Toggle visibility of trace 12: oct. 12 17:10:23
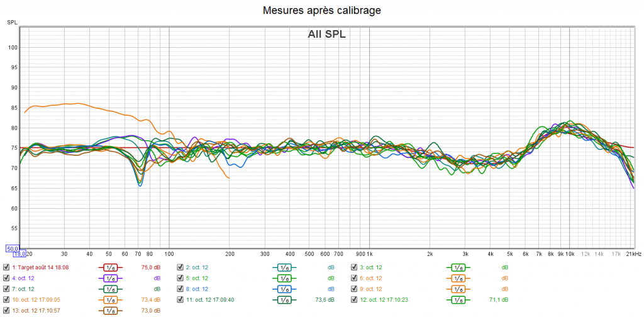The width and height of the screenshot is (644, 317). [355, 300]
